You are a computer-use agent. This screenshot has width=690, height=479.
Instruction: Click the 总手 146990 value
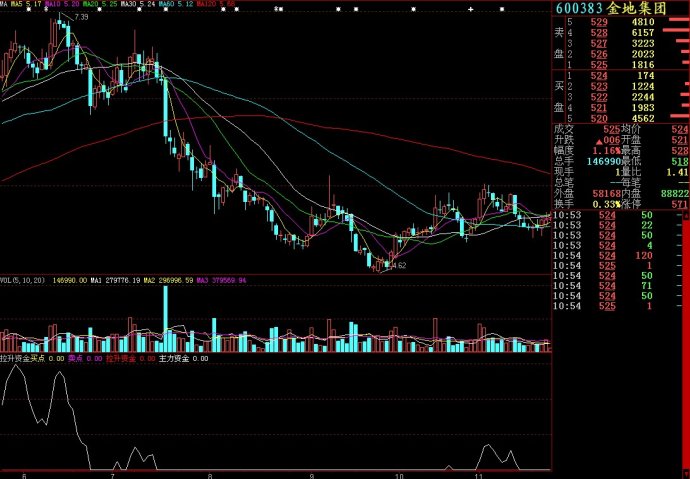coord(603,161)
